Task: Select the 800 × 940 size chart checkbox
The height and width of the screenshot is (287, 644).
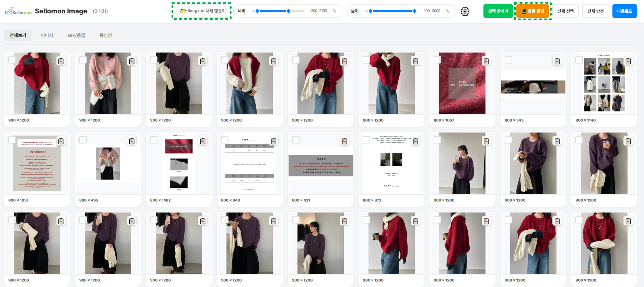Action: click(x=225, y=140)
